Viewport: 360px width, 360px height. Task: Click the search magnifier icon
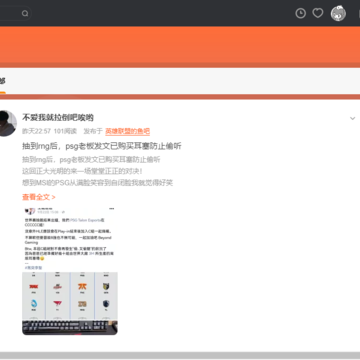(x=25, y=13)
